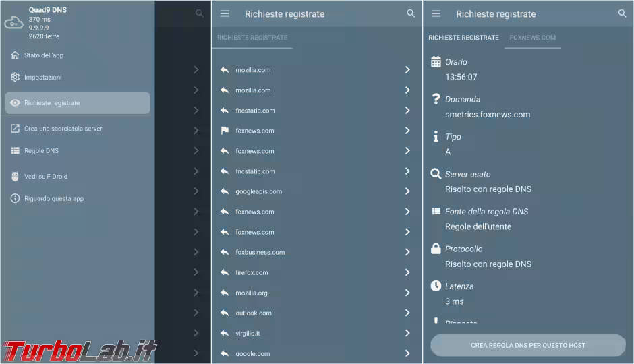Select the firefox.com request entry
The width and height of the screenshot is (634, 364).
pyautogui.click(x=252, y=272)
